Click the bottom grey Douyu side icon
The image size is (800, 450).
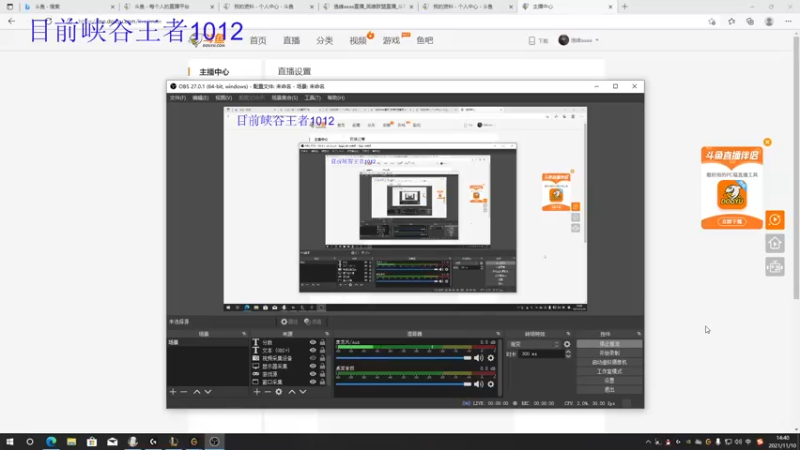(x=774, y=267)
